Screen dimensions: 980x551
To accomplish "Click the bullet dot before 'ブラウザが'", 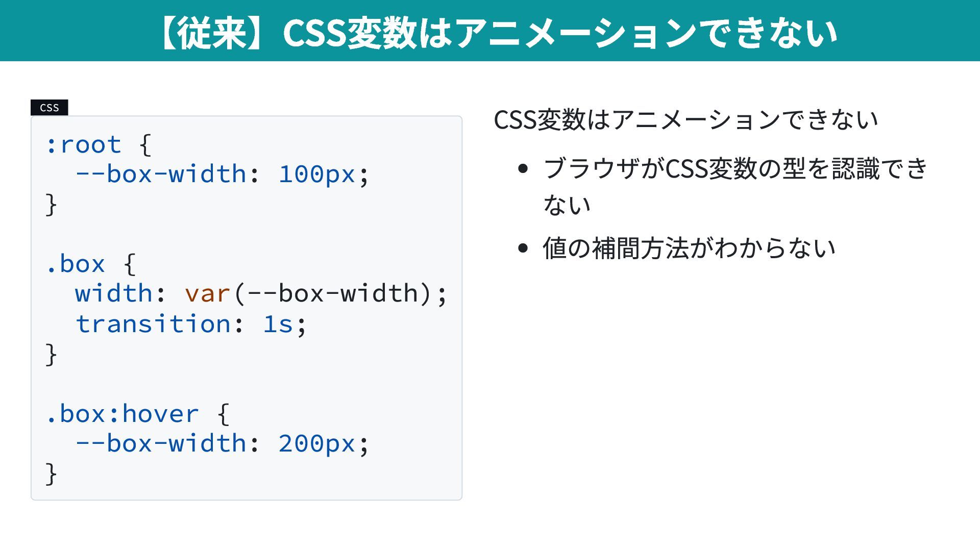I will 522,168.
